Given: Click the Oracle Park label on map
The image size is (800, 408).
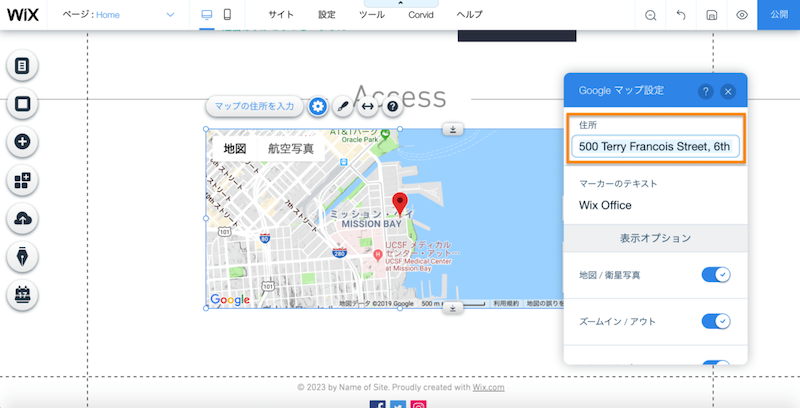Looking at the screenshot, I should click(360, 139).
